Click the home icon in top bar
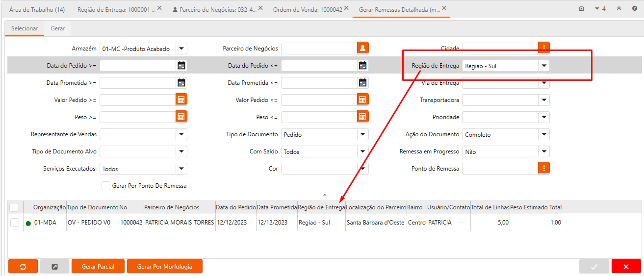The height and width of the screenshot is (276, 644). tap(581, 9)
